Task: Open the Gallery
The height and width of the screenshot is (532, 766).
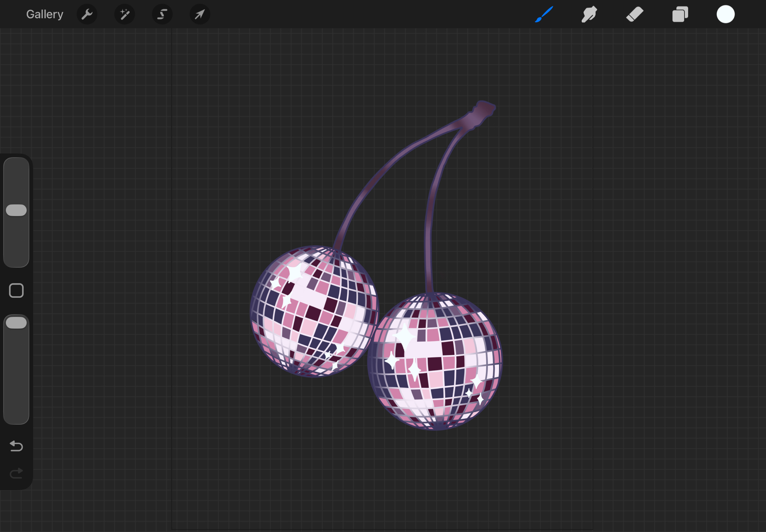Action: [44, 14]
